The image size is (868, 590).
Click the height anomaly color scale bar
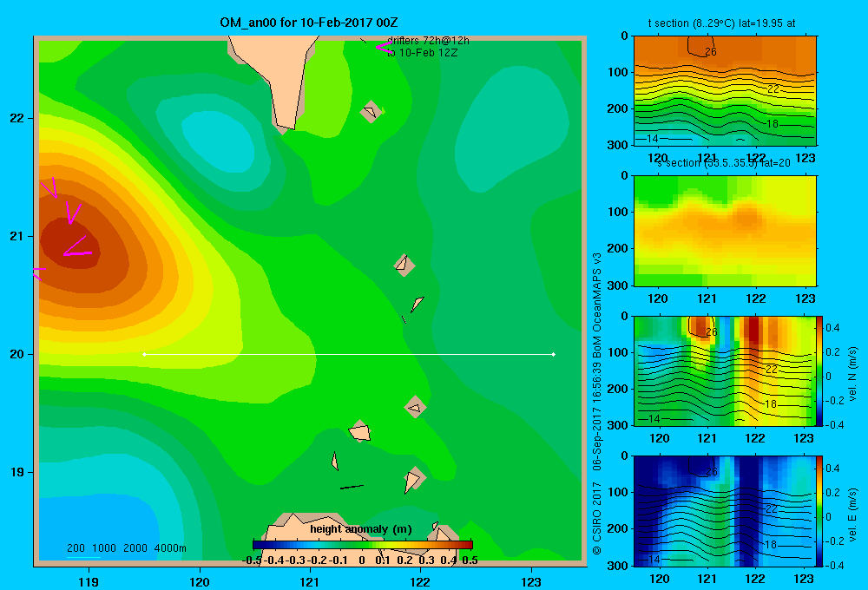363,545
